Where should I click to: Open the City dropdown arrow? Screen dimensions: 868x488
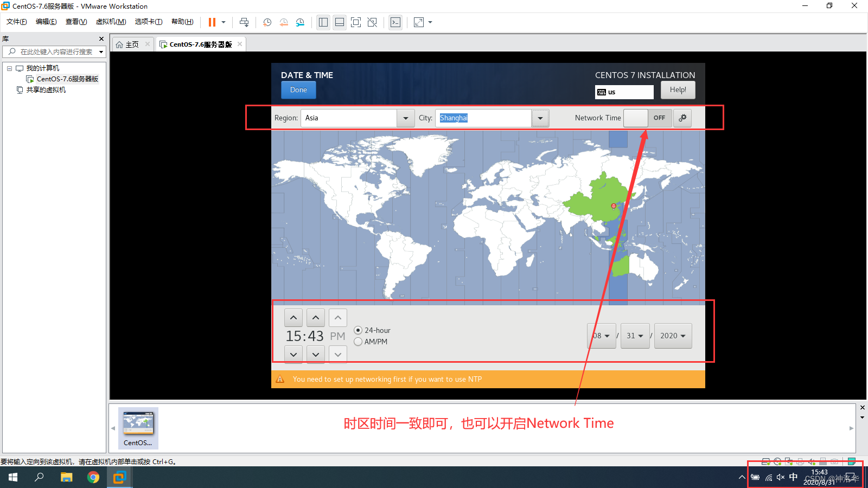pos(540,118)
